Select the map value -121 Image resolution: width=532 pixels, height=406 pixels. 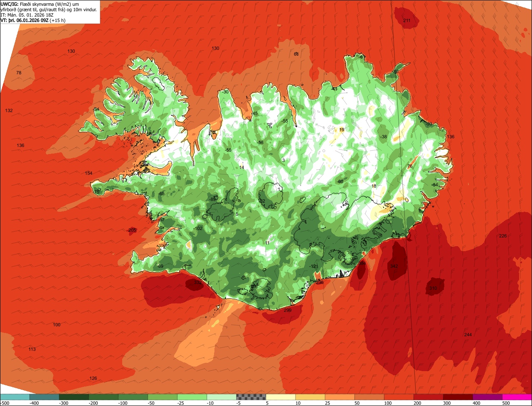(x=314, y=266)
